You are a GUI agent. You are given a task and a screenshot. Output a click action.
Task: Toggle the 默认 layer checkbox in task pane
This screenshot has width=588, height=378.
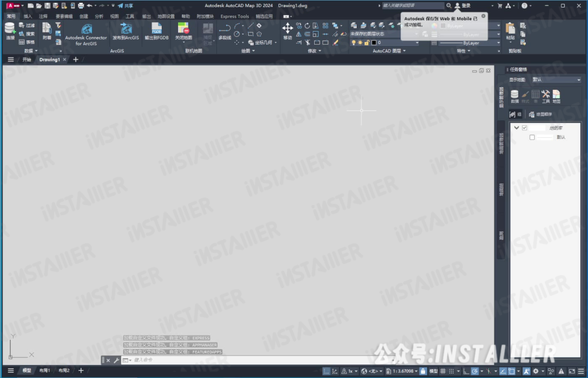(x=532, y=137)
